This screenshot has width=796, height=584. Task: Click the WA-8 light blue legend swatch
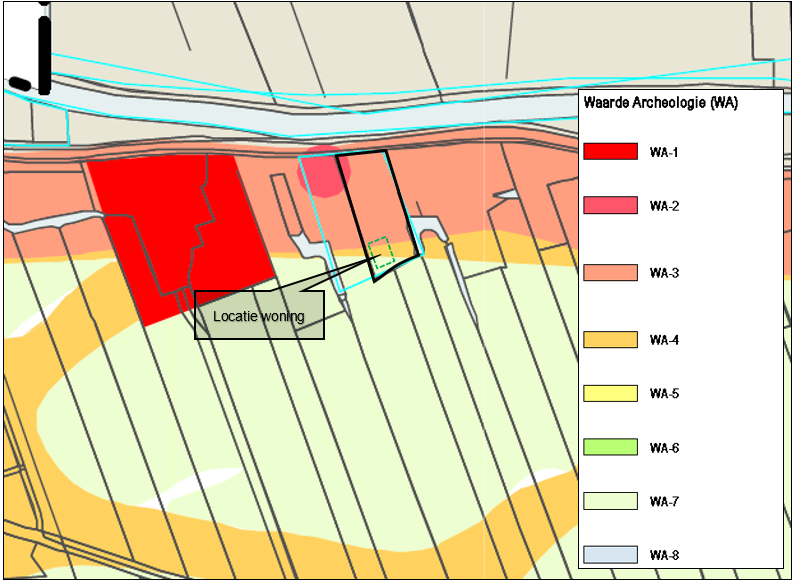610,555
